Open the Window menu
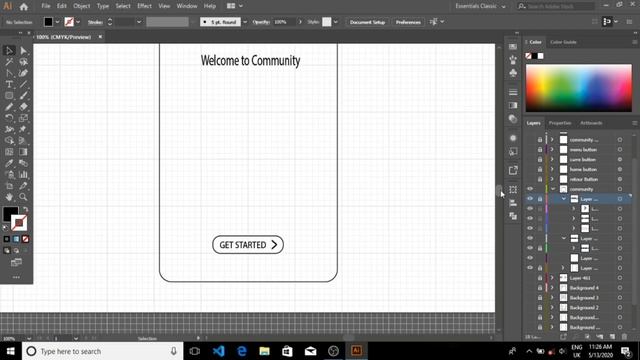 [187, 6]
